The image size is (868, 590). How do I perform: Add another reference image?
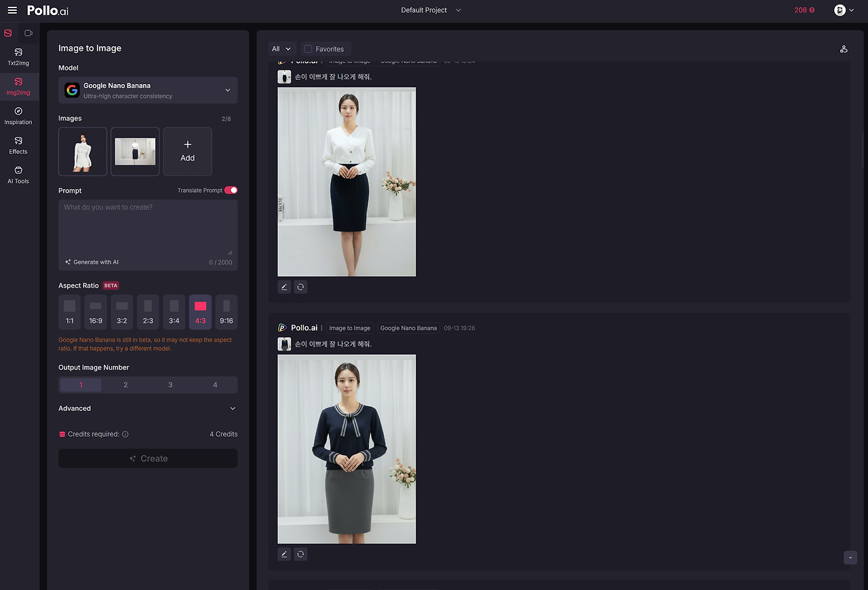pos(188,151)
